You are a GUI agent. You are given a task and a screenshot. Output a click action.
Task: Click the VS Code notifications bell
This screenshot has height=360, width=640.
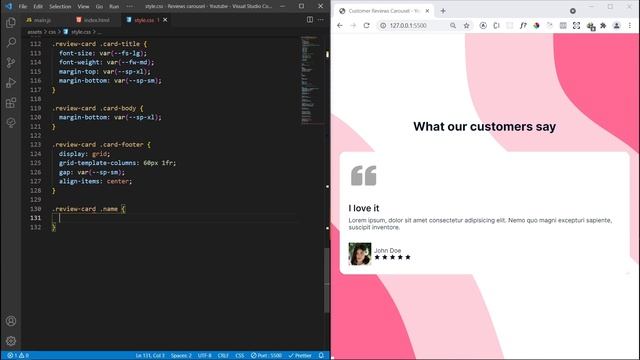[x=321, y=356]
